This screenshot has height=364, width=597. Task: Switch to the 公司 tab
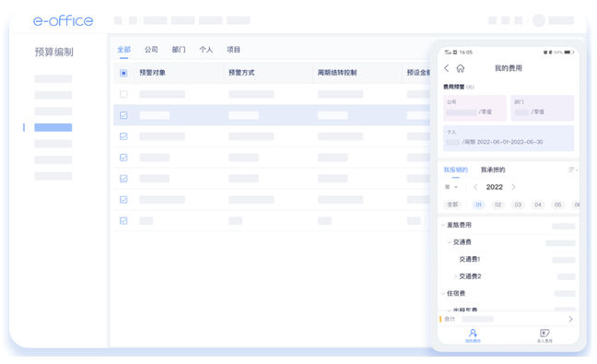[151, 50]
